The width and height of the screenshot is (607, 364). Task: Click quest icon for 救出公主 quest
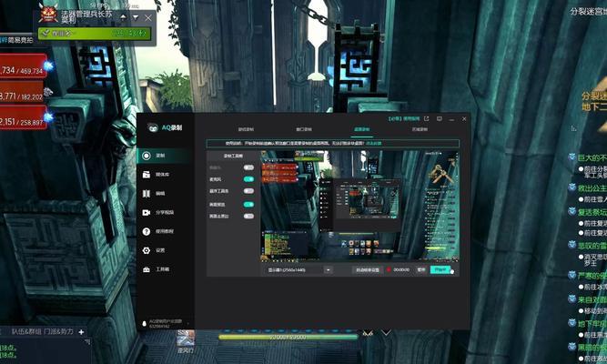tap(572, 187)
